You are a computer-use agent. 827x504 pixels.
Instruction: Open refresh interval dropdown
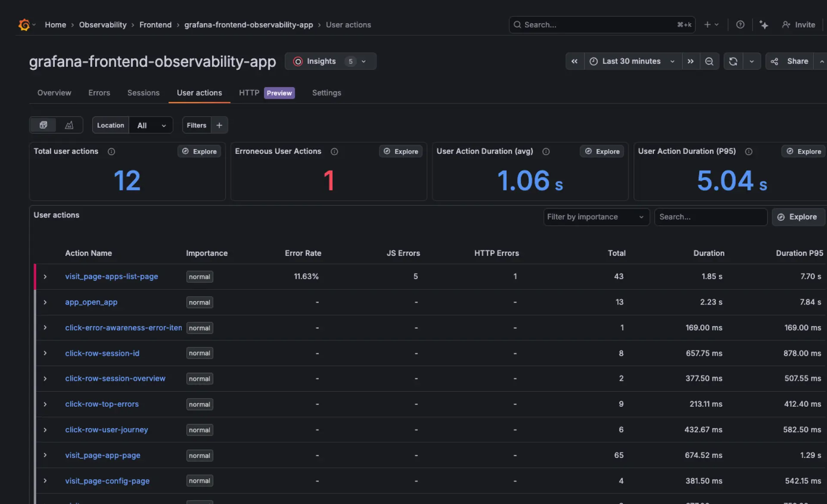[752, 61]
